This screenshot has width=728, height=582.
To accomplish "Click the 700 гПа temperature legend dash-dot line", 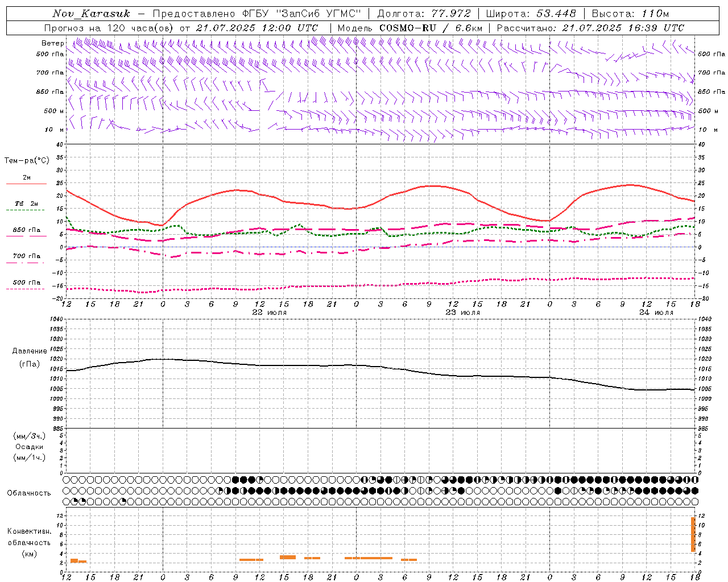I will click(26, 263).
